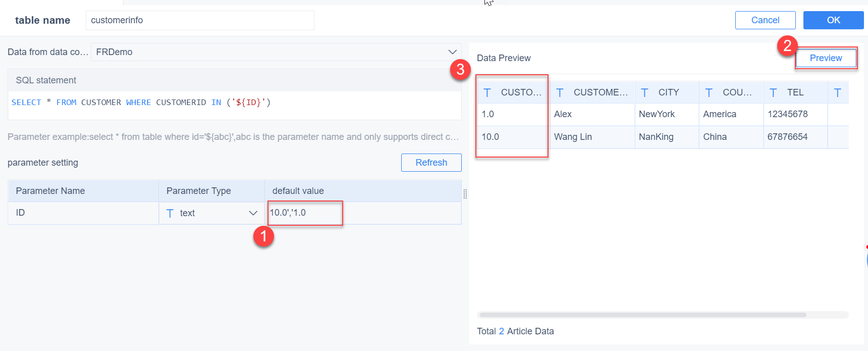This screenshot has width=868, height=351.
Task: Click inside the SQL statement editor
Action: pos(235,105)
